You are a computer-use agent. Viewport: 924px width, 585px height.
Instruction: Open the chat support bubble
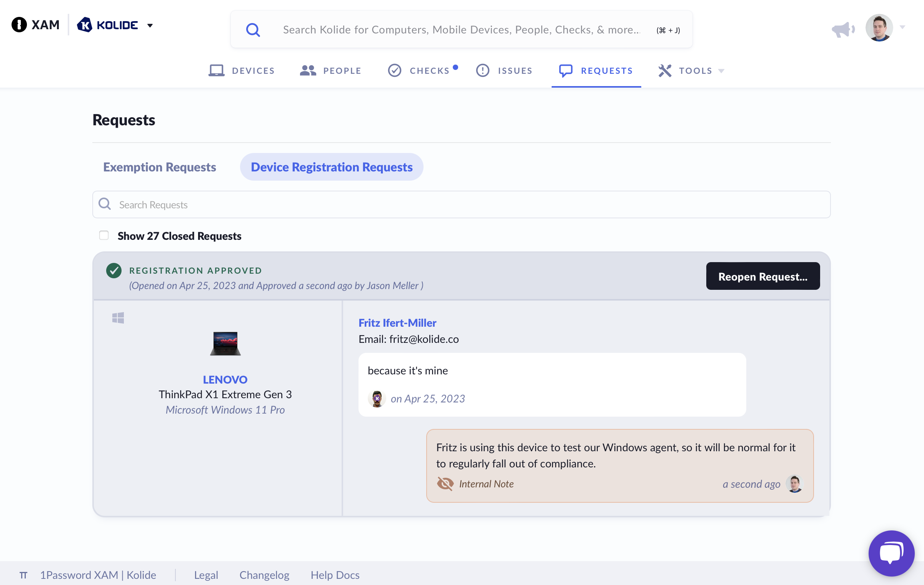[x=891, y=553]
